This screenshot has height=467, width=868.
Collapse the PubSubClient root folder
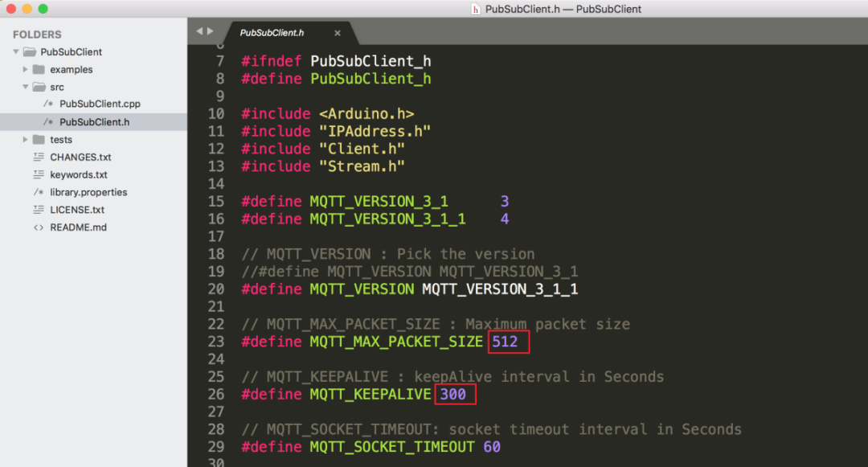coord(16,52)
